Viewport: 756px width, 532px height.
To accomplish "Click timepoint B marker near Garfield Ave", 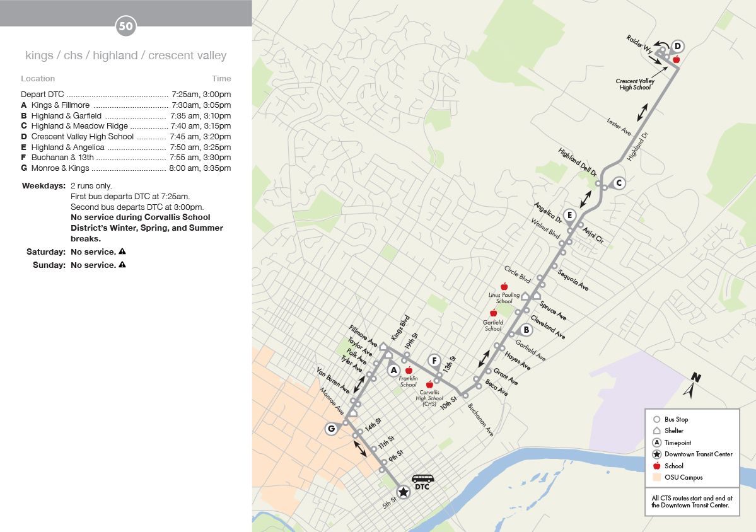I will coord(526,330).
